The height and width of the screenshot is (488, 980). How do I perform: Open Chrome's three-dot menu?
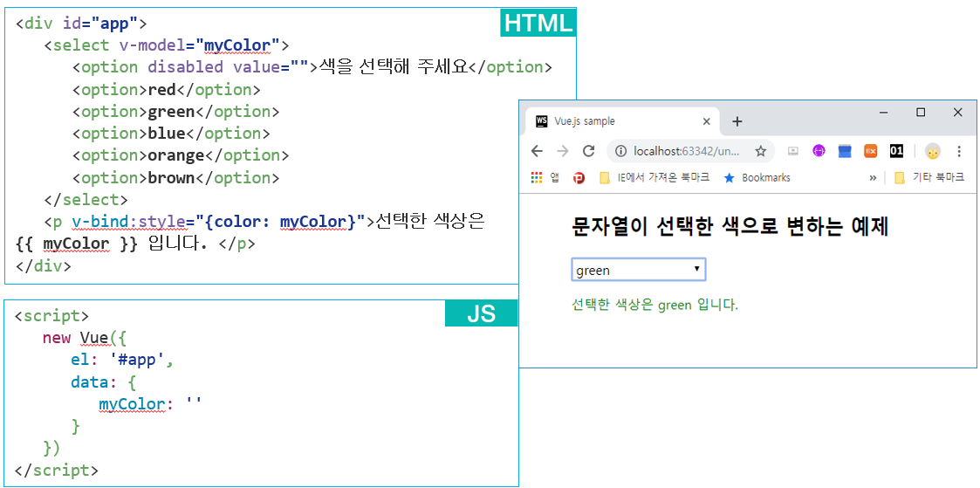[959, 151]
